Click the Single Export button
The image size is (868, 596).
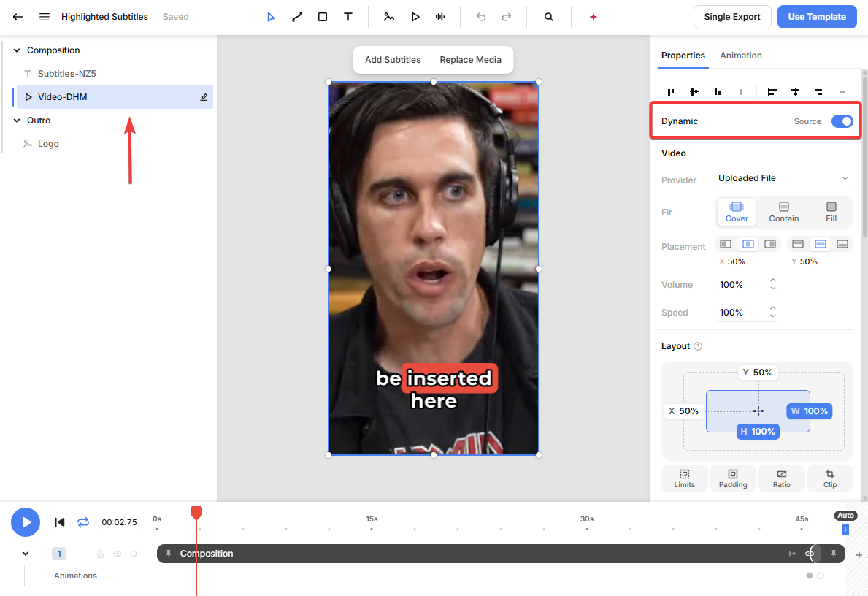click(731, 17)
